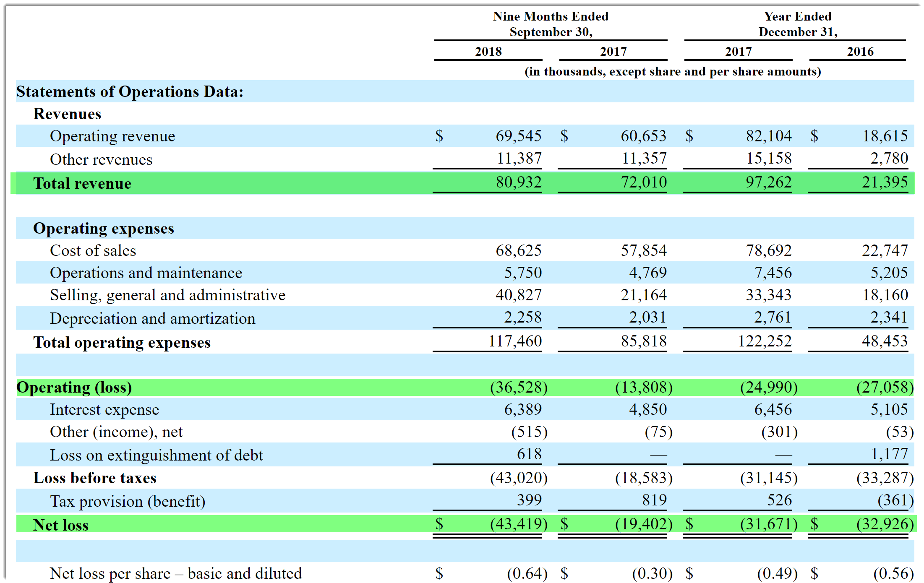Click 'Selling, general and administrative' label
Viewport: 924px width, 583px height.
pos(167,295)
